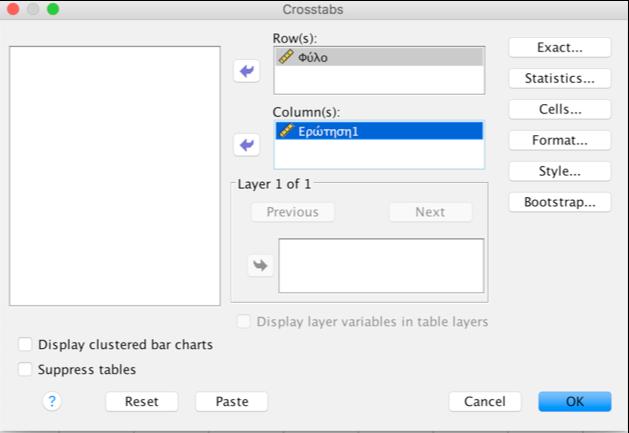Viewport: 629px width, 433px height.
Task: Cancel the Crosstabs dialog
Action: click(485, 401)
